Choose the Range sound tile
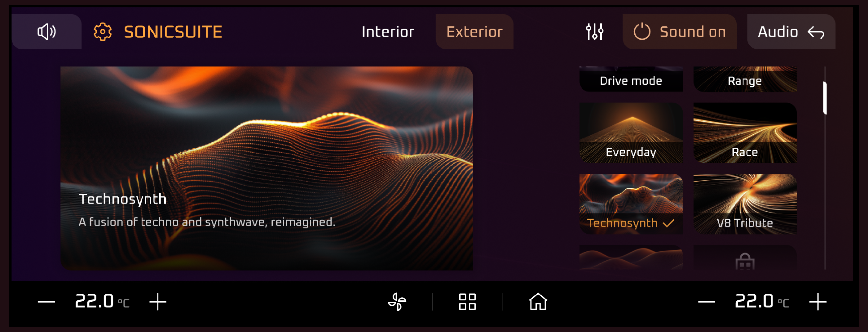 pyautogui.click(x=745, y=79)
